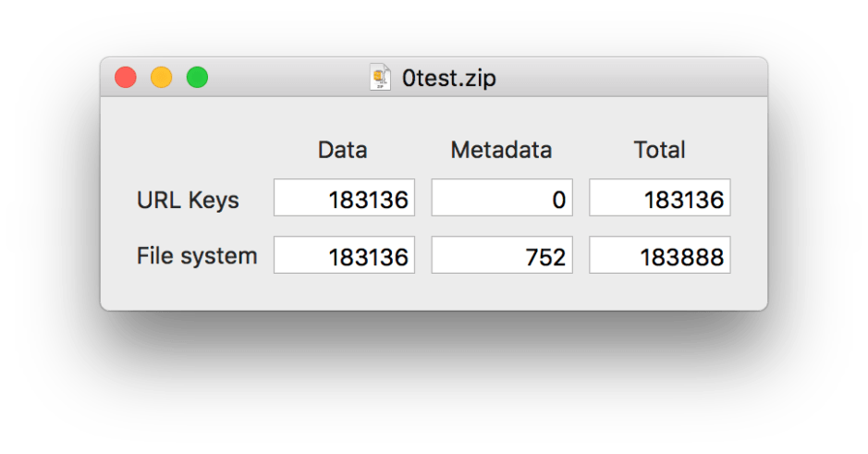This screenshot has height=454, width=868.
Task: Click the File system row label
Action: pos(197,255)
